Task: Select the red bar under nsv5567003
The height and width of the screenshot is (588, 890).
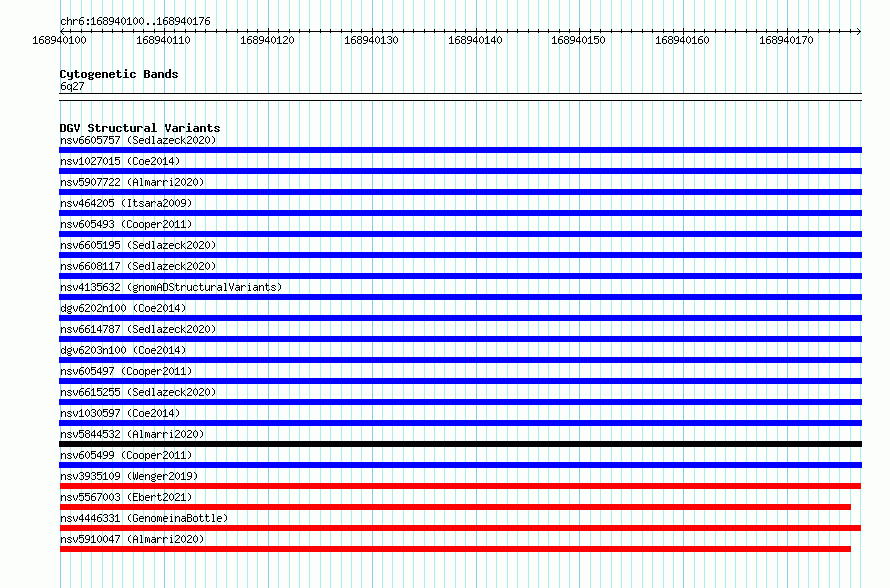Action: pos(455,507)
